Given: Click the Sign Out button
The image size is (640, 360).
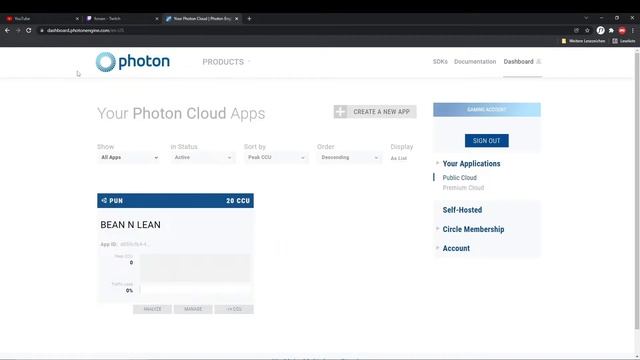Looking at the screenshot, I should [487, 141].
